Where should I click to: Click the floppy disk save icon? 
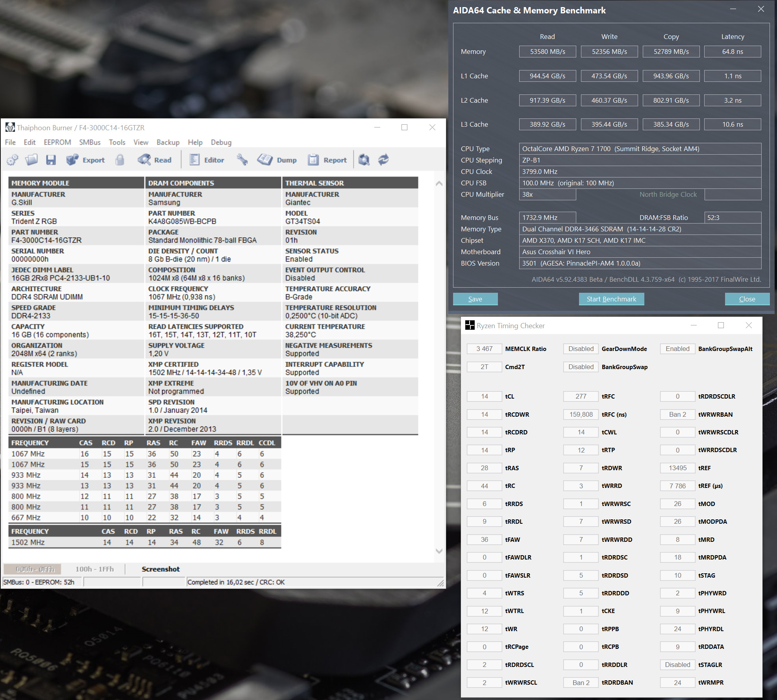point(51,160)
